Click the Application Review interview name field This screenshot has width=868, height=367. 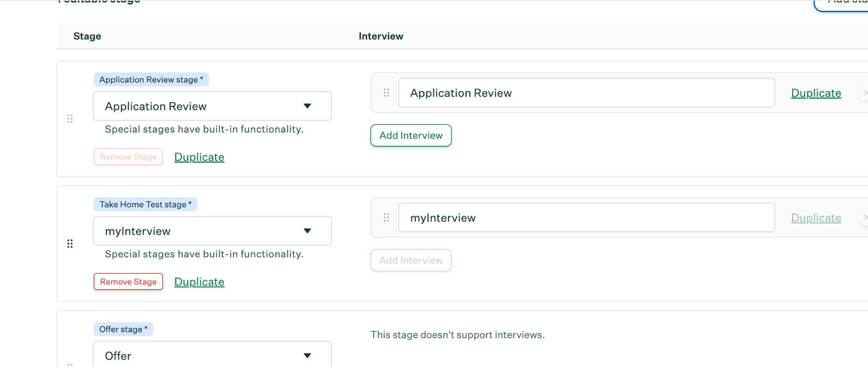point(587,93)
